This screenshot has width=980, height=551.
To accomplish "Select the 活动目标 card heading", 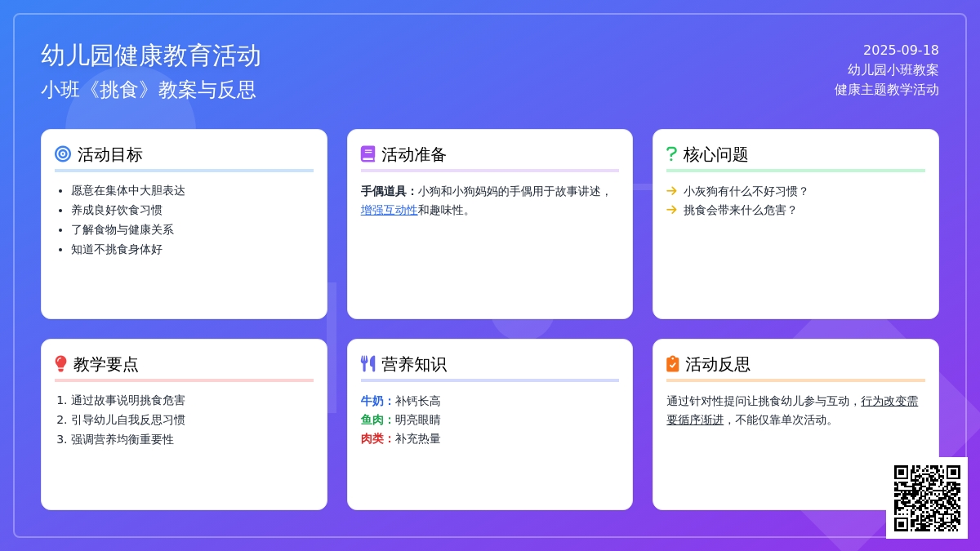I will [x=110, y=154].
